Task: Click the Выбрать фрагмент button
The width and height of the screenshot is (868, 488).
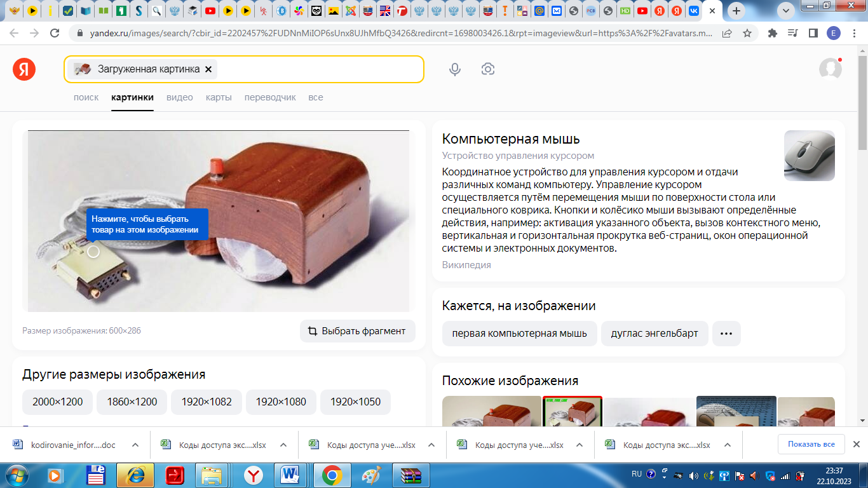Action: pyautogui.click(x=357, y=331)
